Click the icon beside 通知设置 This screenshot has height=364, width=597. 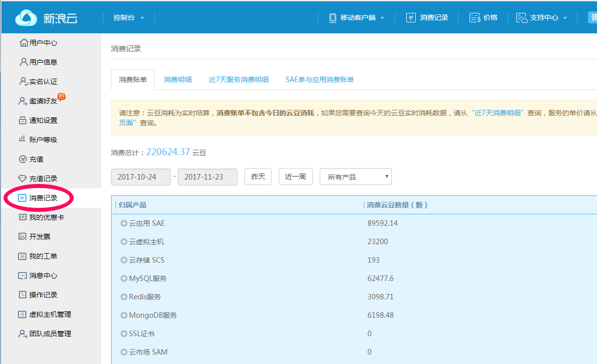22,120
